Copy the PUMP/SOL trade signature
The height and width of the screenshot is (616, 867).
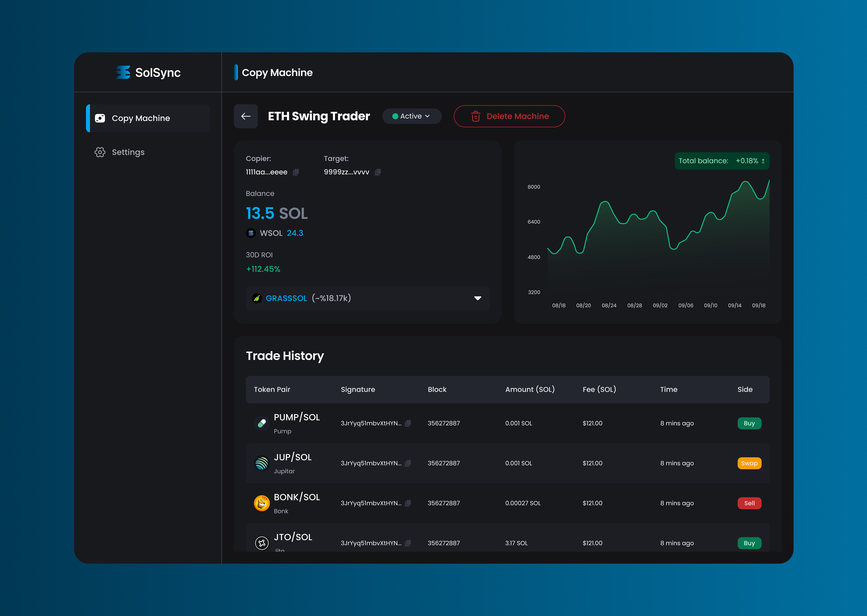408,423
